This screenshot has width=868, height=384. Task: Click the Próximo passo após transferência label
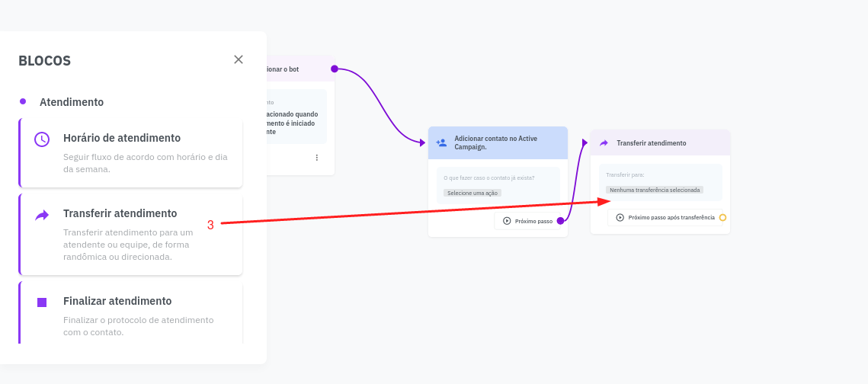click(671, 217)
